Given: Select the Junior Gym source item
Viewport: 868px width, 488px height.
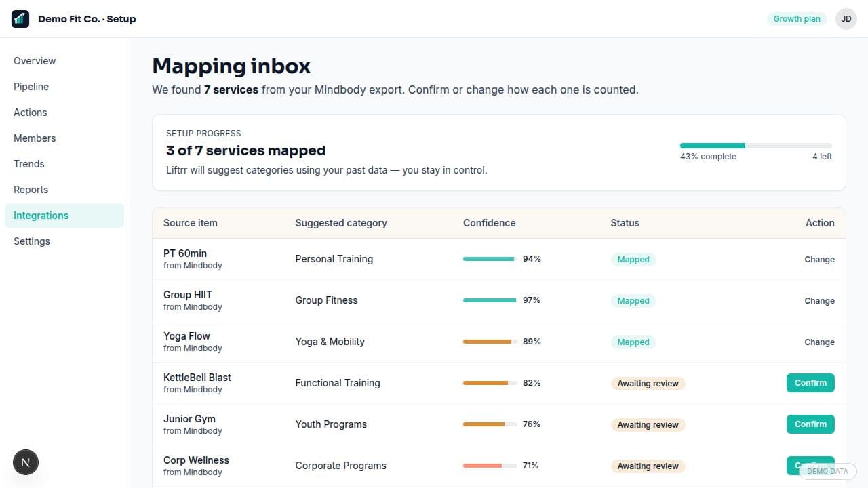Looking at the screenshot, I should pos(189,419).
